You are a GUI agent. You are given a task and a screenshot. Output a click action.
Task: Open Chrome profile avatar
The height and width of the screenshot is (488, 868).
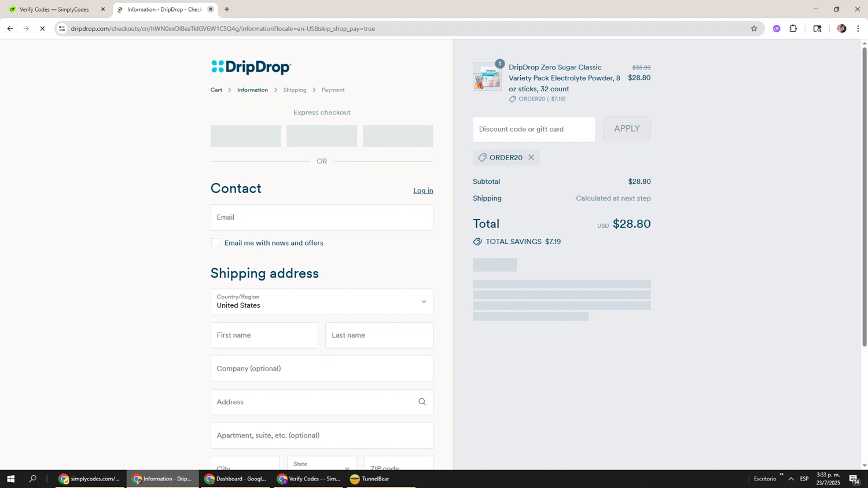tap(842, 28)
